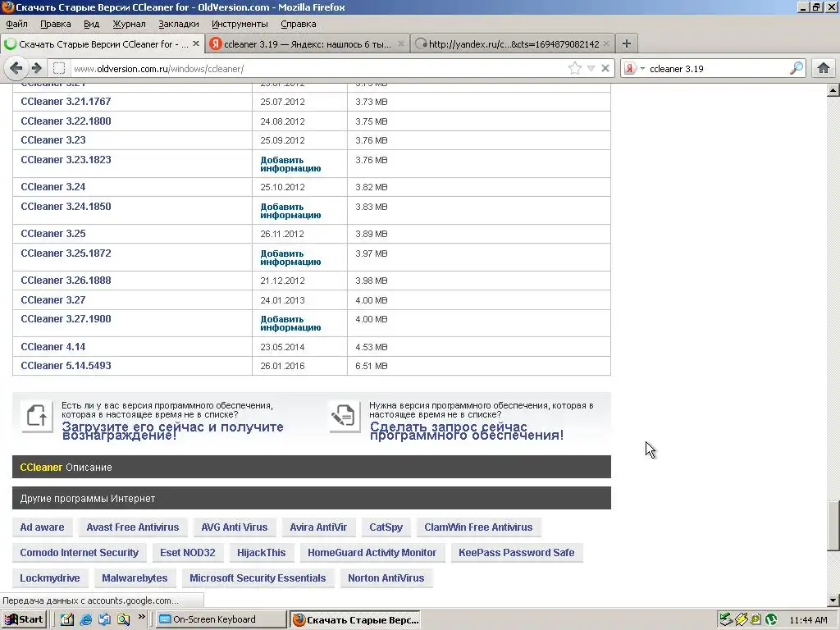Expand Другие программы Интернет section header
This screenshot has width=840, height=630.
[x=311, y=498]
